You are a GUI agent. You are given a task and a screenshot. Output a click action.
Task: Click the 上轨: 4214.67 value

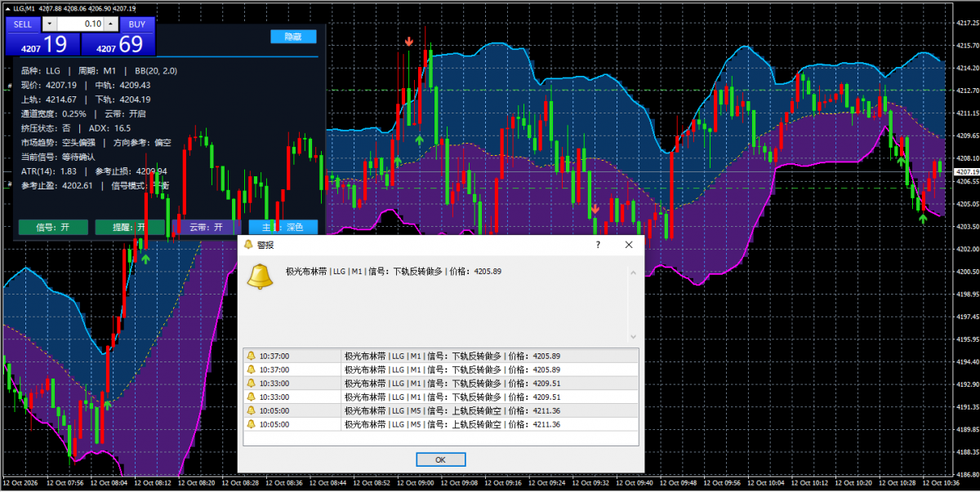coord(49,100)
